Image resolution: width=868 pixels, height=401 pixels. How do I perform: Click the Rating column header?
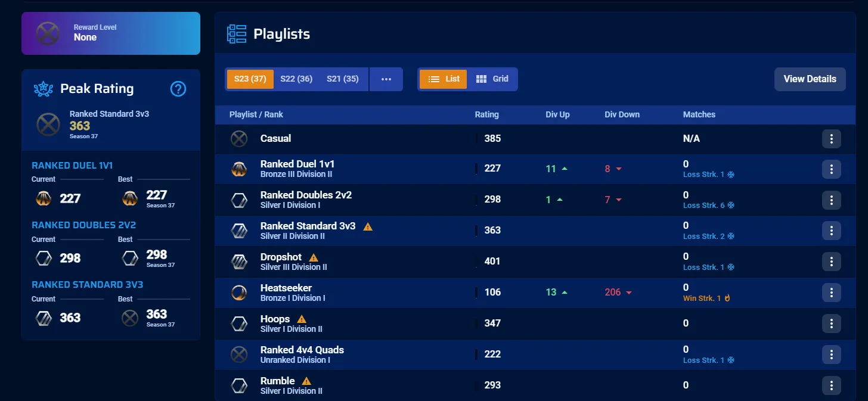click(486, 114)
